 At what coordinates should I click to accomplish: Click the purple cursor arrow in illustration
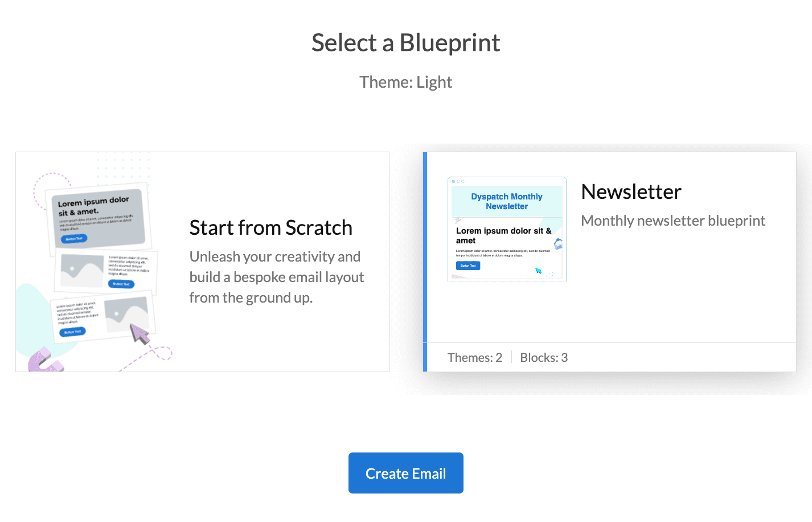coord(140,333)
